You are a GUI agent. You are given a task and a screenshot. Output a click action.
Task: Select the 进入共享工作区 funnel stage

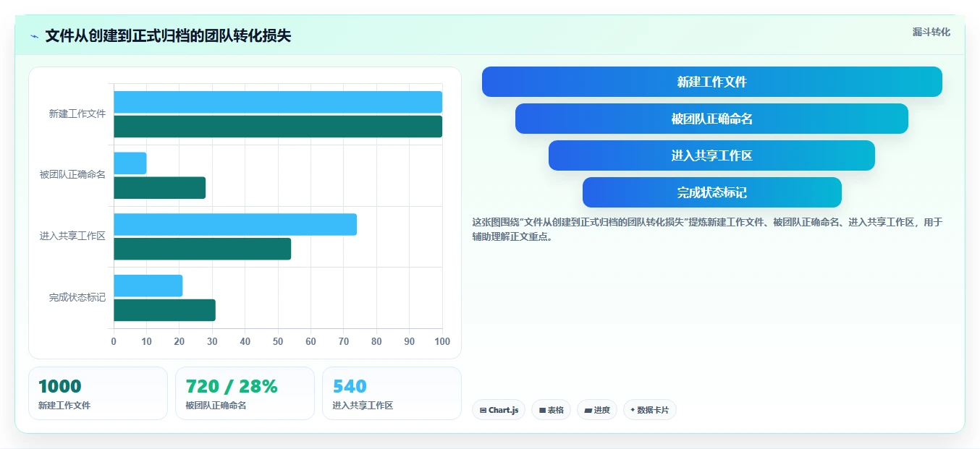coord(711,155)
